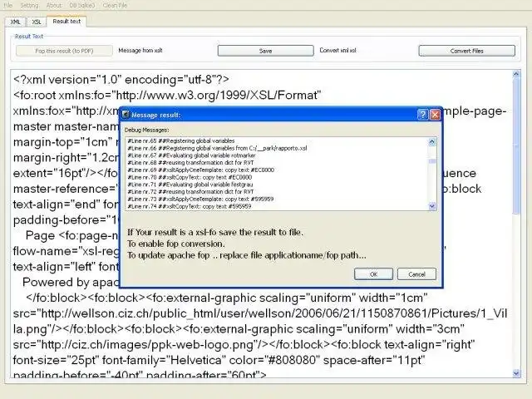Select the Result text tab
Viewport: 532px width, 399px height.
66,21
